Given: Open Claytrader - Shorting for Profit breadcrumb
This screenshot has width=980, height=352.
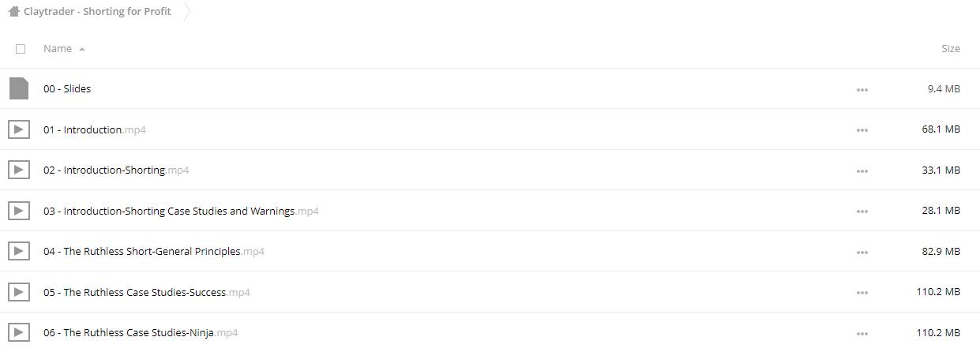Looking at the screenshot, I should [97, 12].
